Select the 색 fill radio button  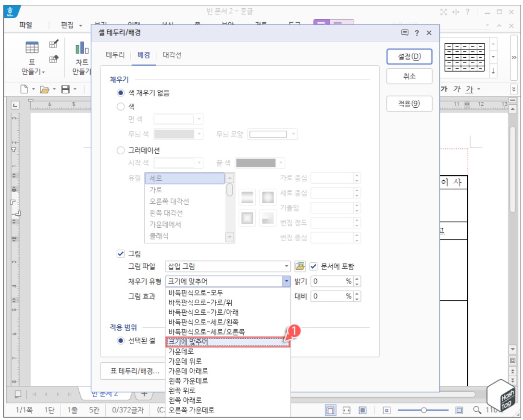coord(120,107)
